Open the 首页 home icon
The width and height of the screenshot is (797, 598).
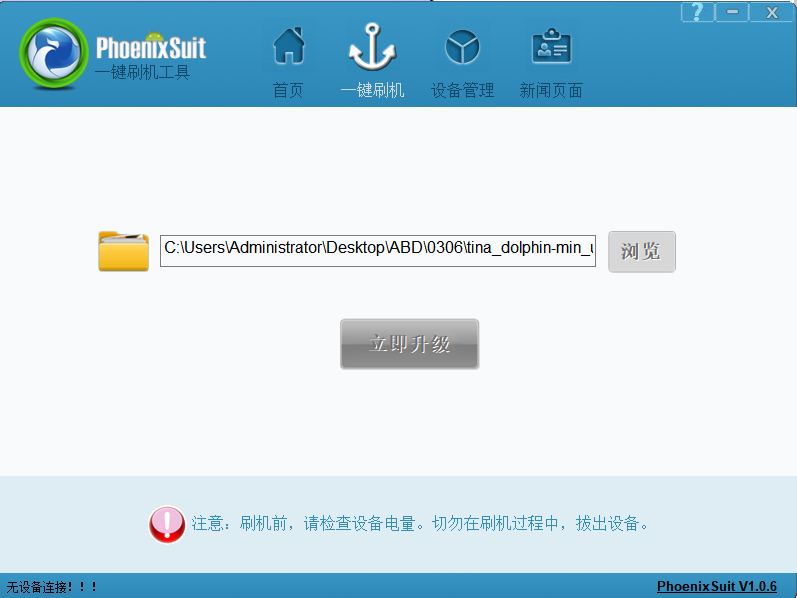(289, 46)
